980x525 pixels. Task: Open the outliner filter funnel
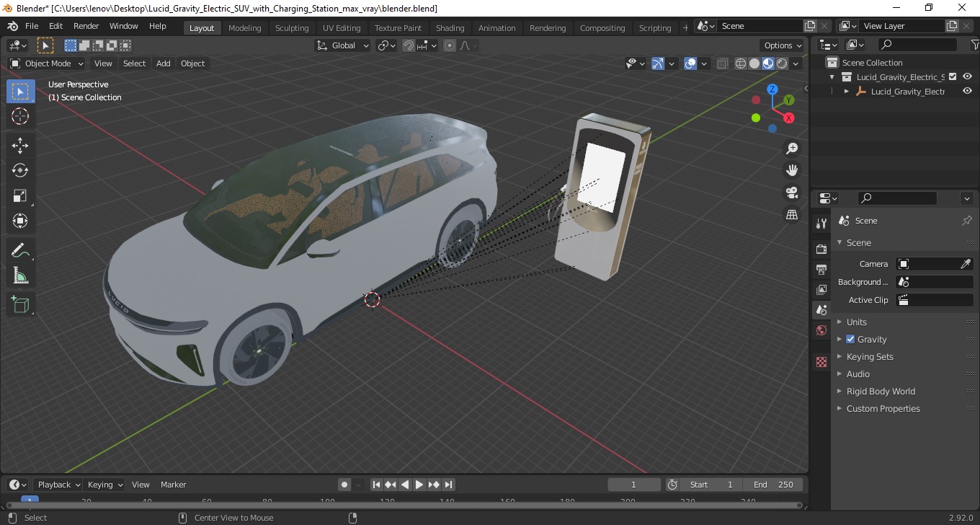[x=976, y=45]
